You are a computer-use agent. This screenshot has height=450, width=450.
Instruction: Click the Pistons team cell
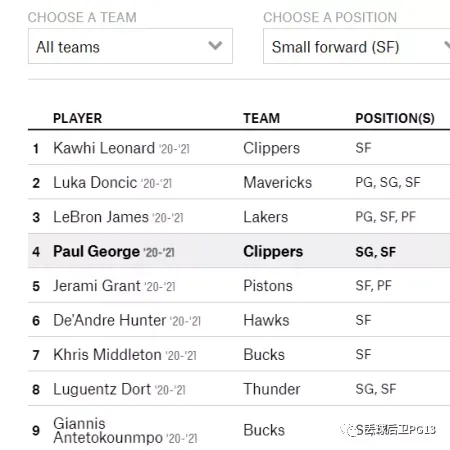pos(268,286)
